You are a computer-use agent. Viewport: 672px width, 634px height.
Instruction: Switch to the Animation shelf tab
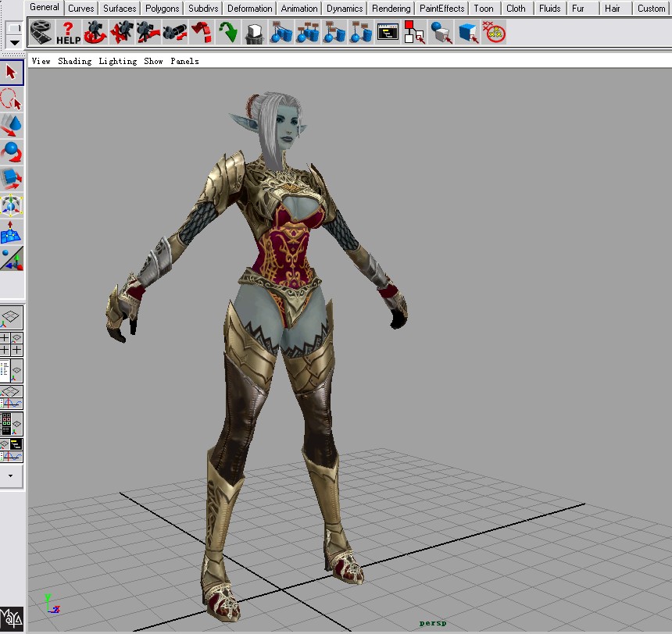click(x=299, y=8)
